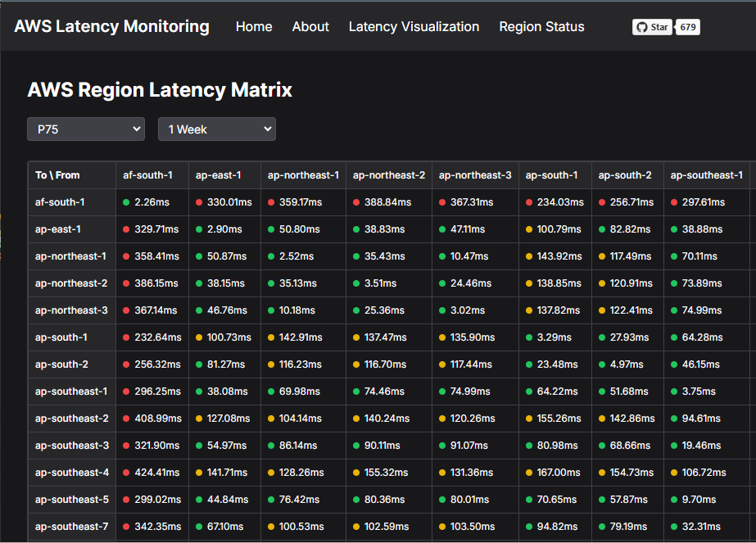Go to the Home page
The image size is (756, 543).
(254, 26)
